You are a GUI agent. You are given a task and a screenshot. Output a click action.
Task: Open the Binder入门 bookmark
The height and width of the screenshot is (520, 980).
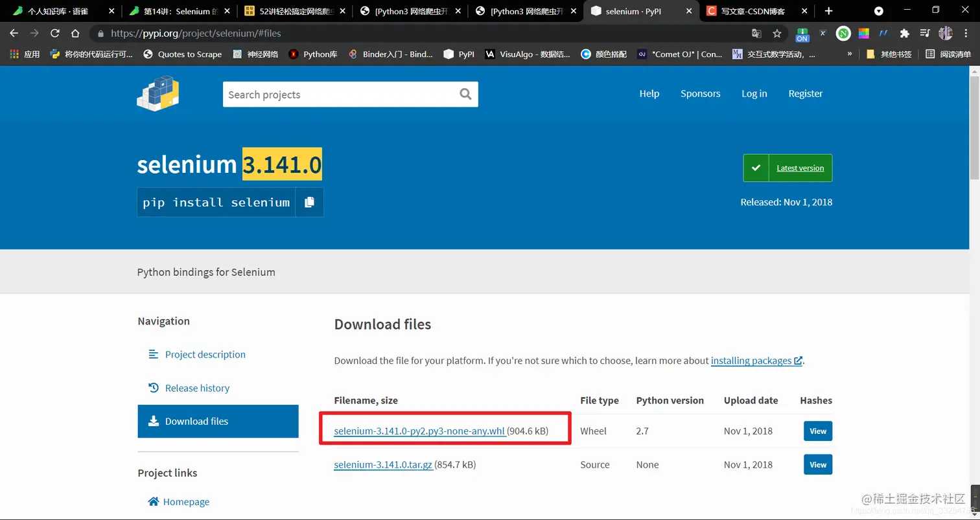coord(391,54)
